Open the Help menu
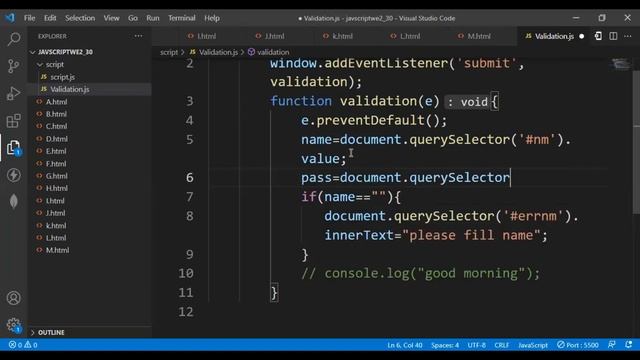640x360 pixels. click(212, 18)
